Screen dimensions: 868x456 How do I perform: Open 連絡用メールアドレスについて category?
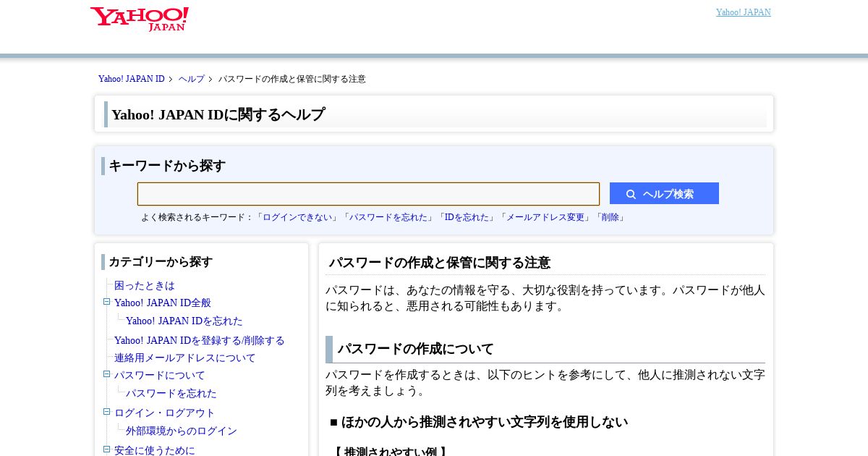[x=185, y=358]
